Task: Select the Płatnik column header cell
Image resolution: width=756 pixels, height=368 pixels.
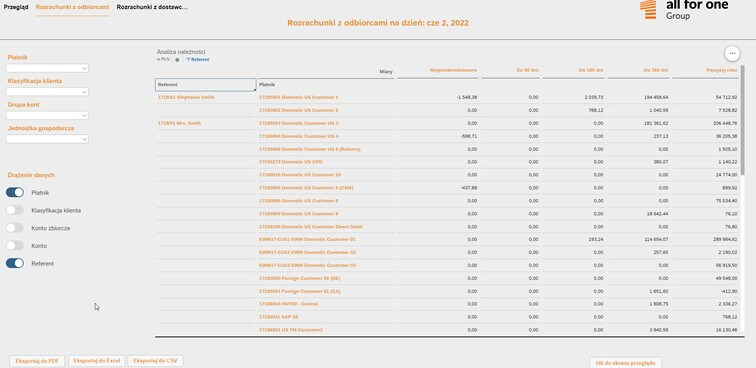Action: point(326,84)
